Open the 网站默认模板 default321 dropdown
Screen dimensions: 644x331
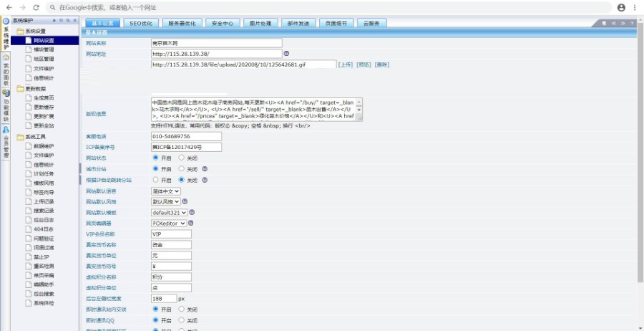(169, 213)
